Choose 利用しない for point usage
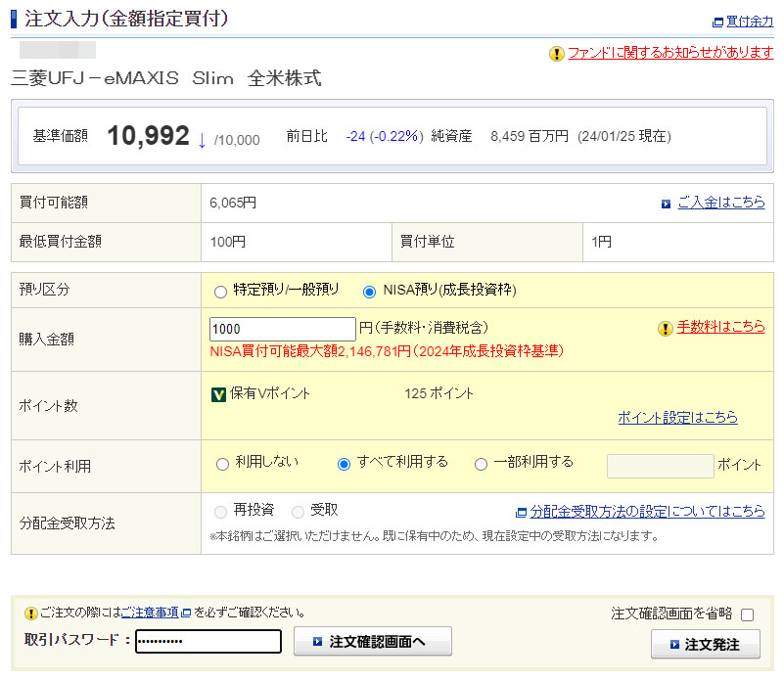Screen dimensions: 784x682 tap(222, 465)
